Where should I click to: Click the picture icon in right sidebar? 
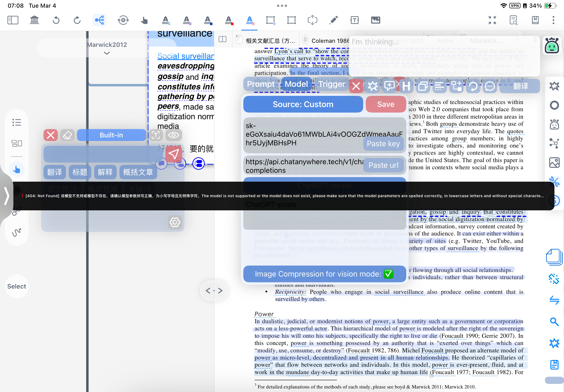coord(554,162)
